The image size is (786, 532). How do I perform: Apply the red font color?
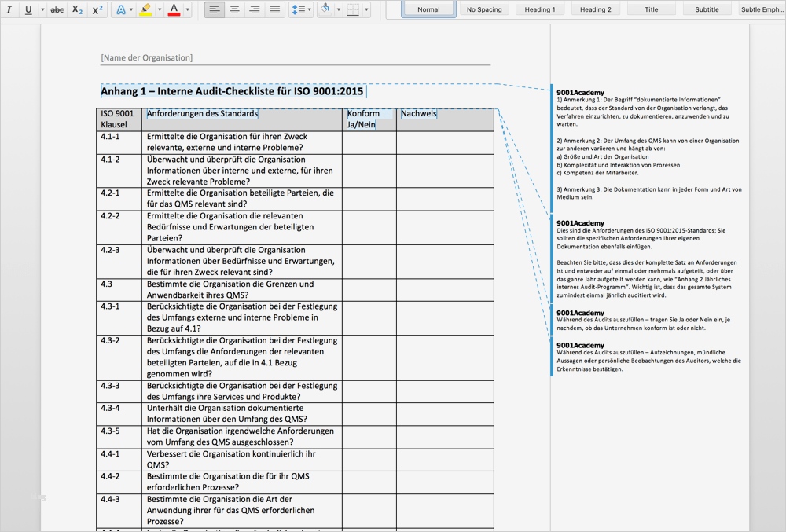174,10
